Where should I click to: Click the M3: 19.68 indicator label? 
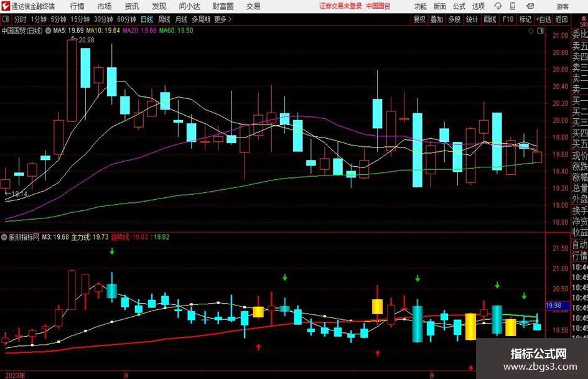click(x=55, y=237)
